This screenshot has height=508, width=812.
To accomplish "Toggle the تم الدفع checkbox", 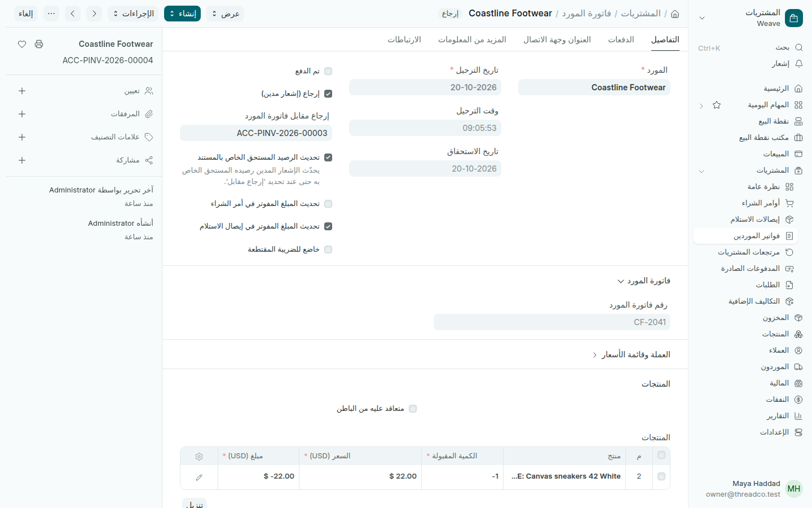I will [x=328, y=71].
